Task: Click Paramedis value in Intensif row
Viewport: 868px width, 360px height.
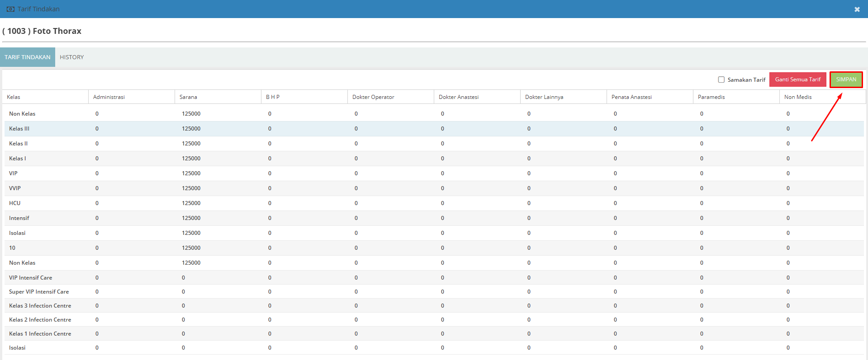Action: point(702,218)
